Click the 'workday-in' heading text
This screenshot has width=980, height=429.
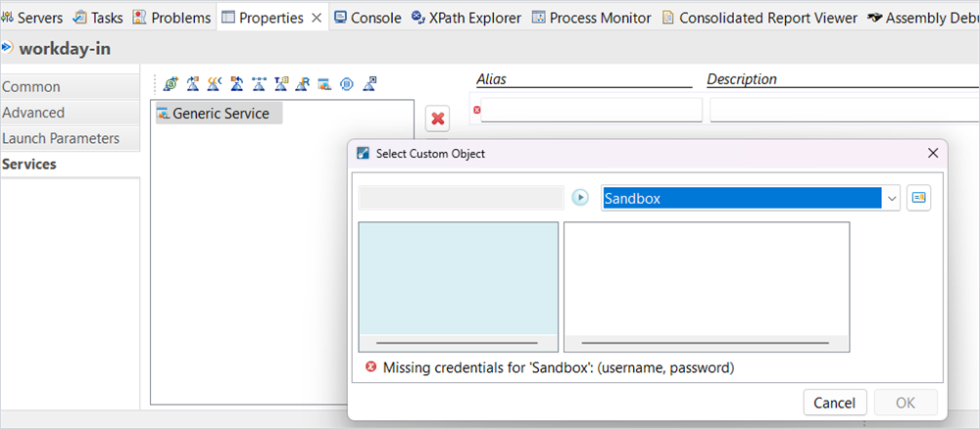65,49
